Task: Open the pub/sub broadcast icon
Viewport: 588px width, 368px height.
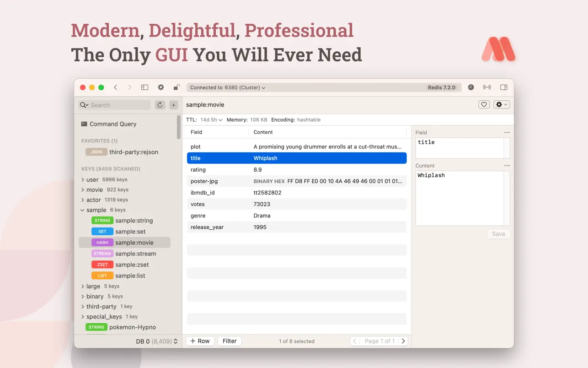Action: [x=487, y=87]
